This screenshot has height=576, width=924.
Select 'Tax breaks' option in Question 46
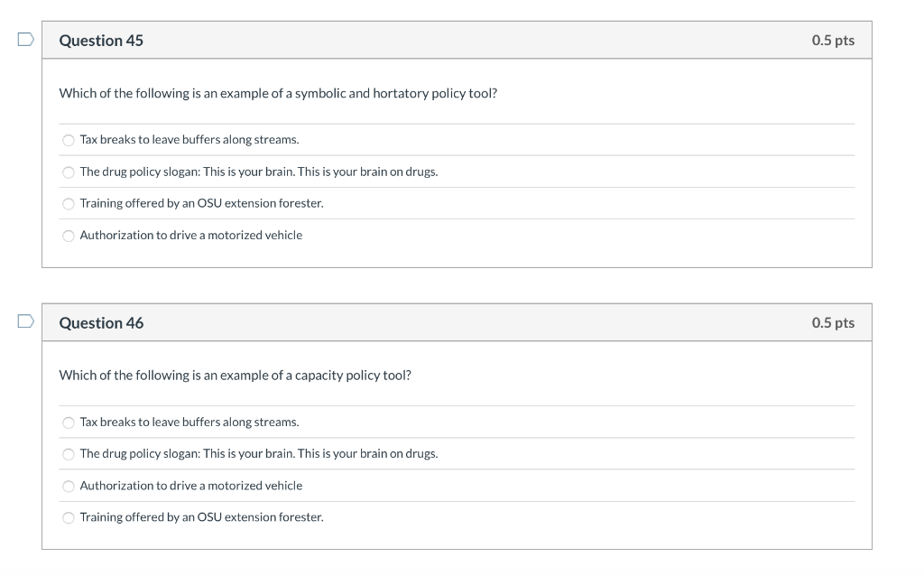pyautogui.click(x=69, y=423)
